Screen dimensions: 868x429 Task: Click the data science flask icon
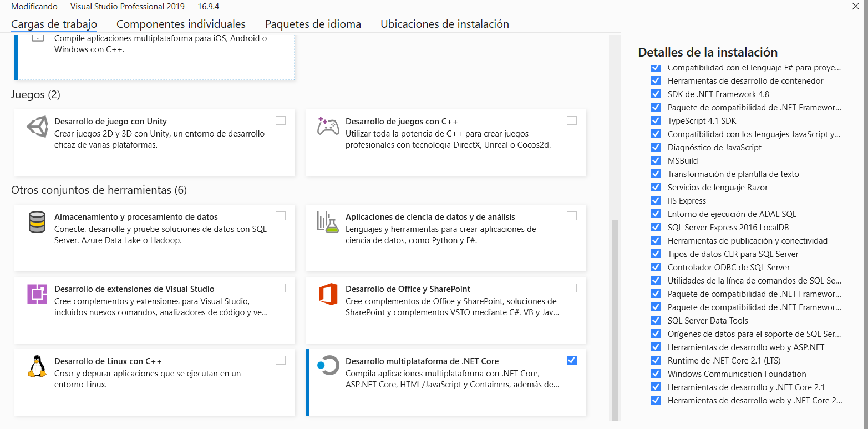click(x=327, y=221)
